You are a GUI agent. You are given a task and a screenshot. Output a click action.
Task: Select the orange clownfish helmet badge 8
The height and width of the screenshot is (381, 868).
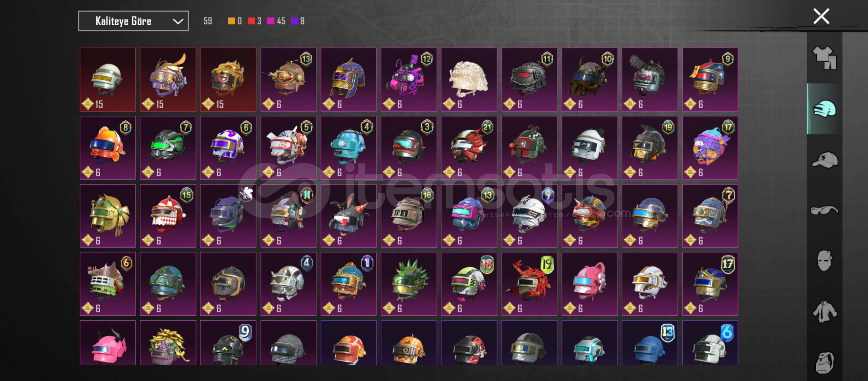pyautogui.click(x=108, y=148)
